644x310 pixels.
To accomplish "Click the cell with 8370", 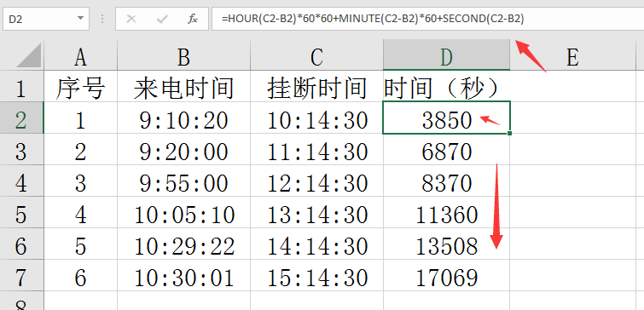I will point(446,181).
